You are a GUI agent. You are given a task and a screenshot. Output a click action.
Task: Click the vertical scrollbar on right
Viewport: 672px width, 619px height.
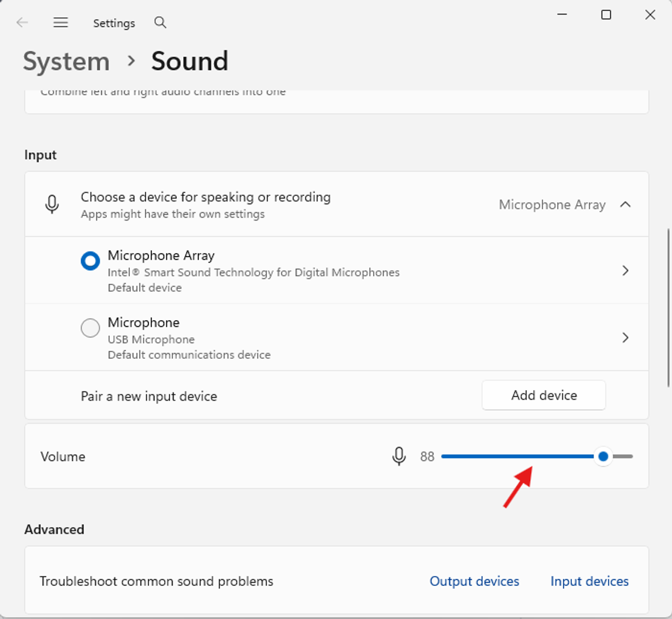668,308
